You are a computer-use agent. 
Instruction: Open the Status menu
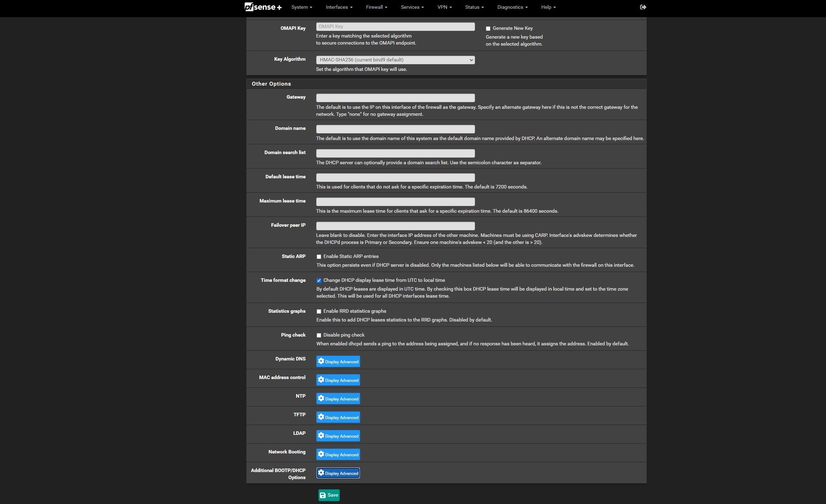(x=474, y=7)
